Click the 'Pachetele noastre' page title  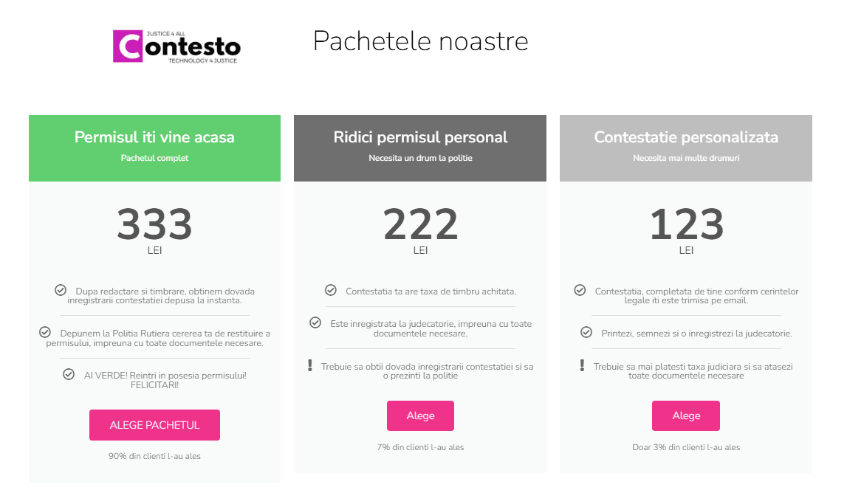click(x=421, y=42)
